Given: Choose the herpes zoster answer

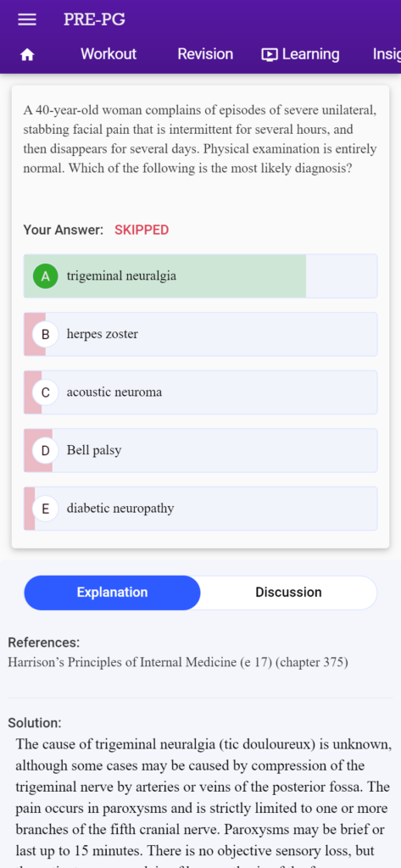Looking at the screenshot, I should tap(200, 334).
